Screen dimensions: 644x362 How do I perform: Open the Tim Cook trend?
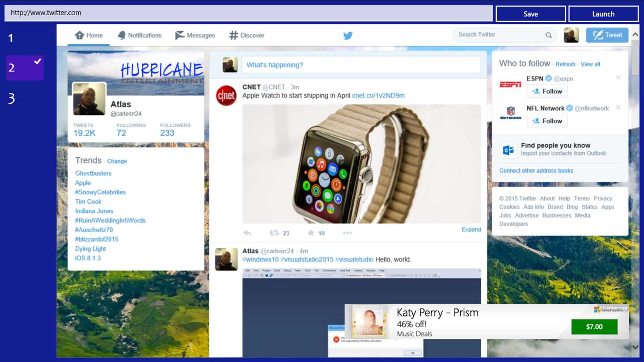tap(88, 202)
